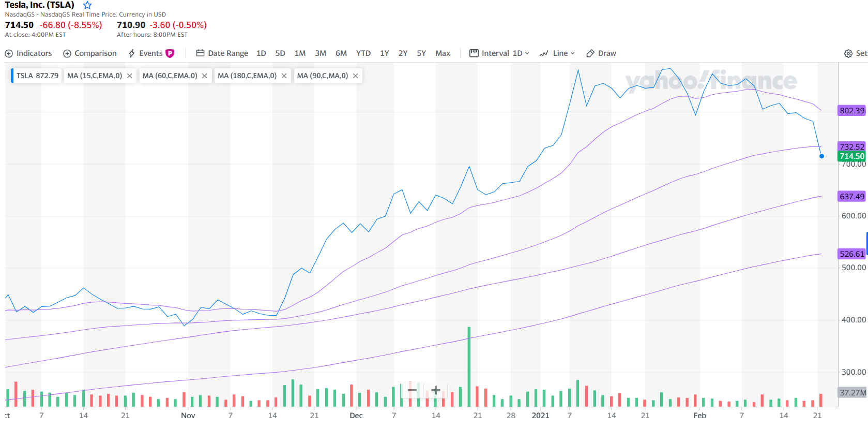This screenshot has height=428, width=868.
Task: Open the Events menu
Action: pos(151,53)
